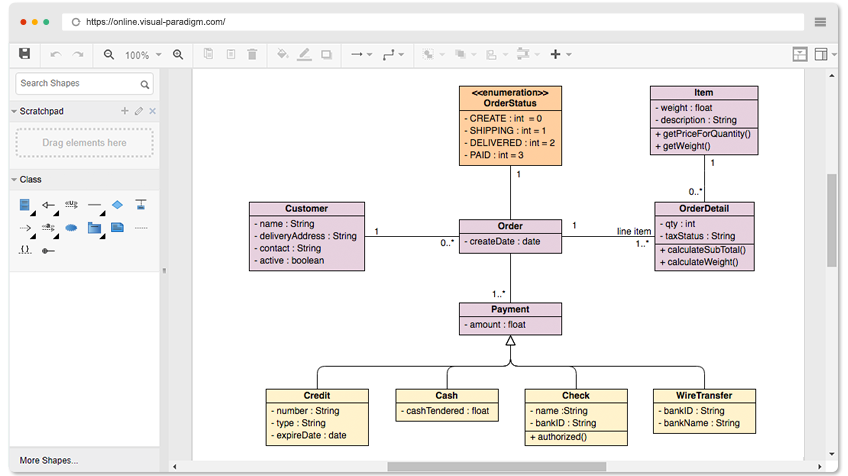Open the connection arrow style dropdown
The height and width of the screenshot is (476, 848).
[x=359, y=54]
